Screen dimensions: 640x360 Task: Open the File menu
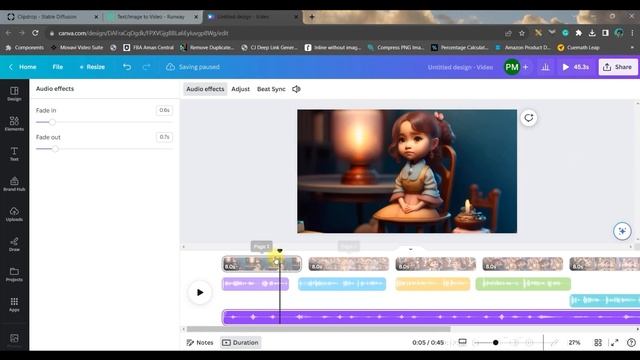pyautogui.click(x=58, y=67)
